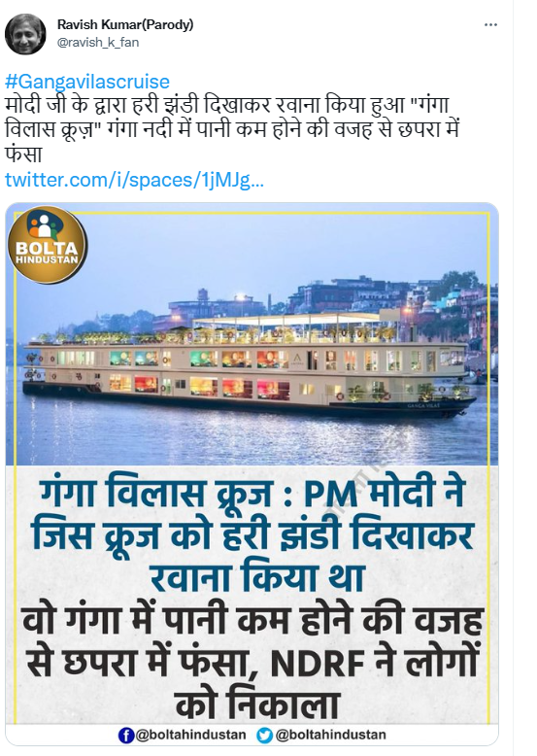Click the black Hindi NDRF caption text
This screenshot has height=756, width=537.
253,663
